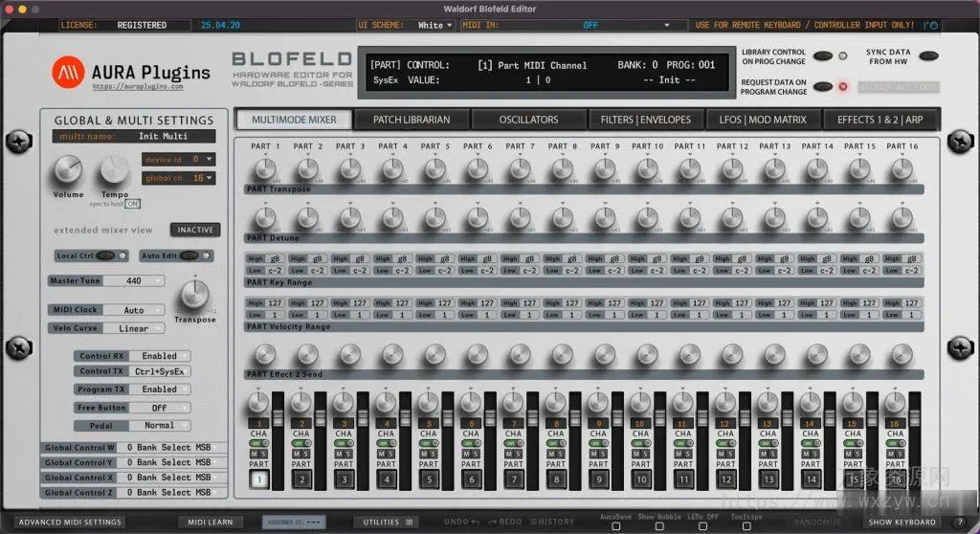Click the Show Keyboard button

(902, 523)
